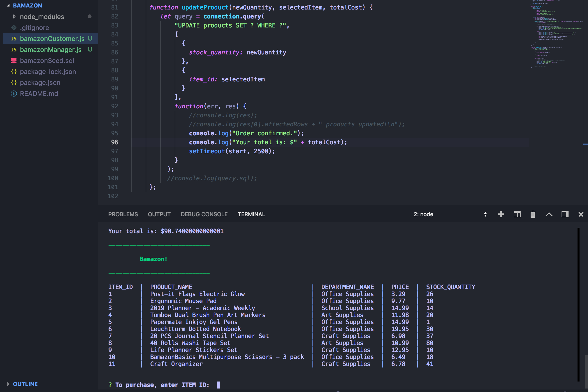Click the info icon beside README.md
This screenshot has width=588, height=392.
14,93
